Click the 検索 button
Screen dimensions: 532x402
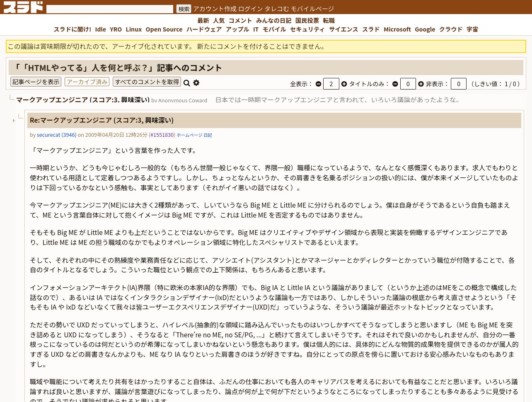pyautogui.click(x=184, y=9)
